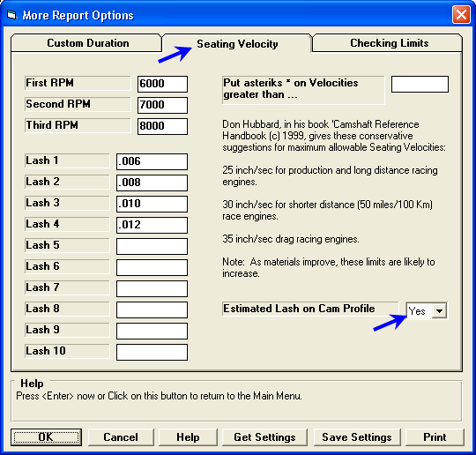The height and width of the screenshot is (455, 476).
Task: Select the Third RPM field showing 8000
Action: click(162, 126)
